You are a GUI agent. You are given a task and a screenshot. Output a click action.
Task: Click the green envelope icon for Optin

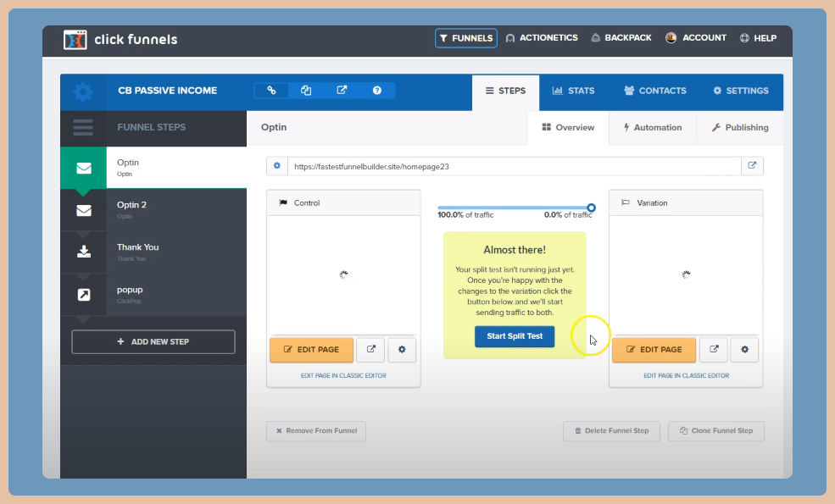click(x=84, y=169)
